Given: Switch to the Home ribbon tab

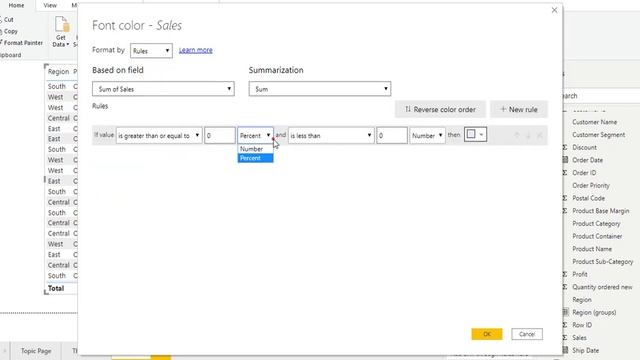Looking at the screenshot, I should (16, 5).
